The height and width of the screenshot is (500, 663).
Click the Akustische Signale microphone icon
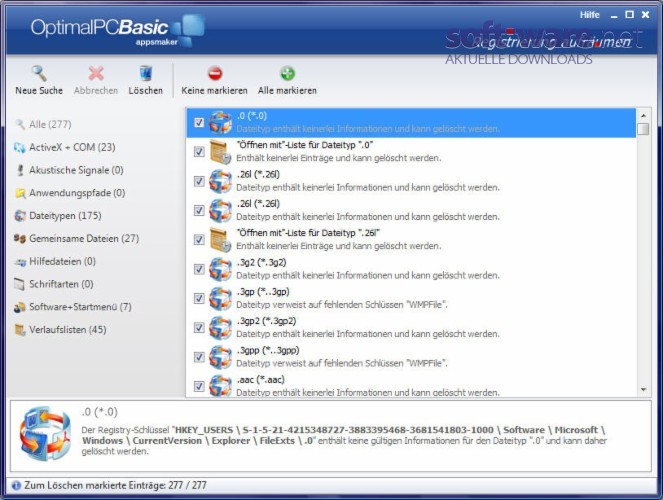tap(19, 170)
